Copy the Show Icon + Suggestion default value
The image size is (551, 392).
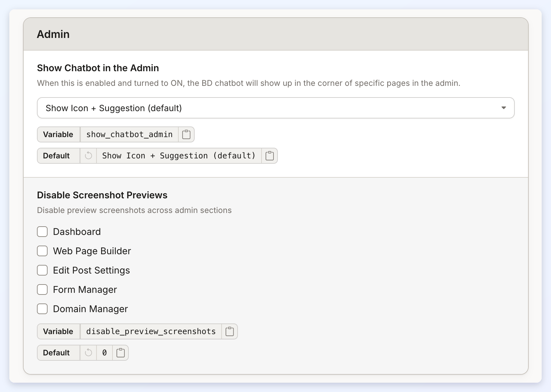pyautogui.click(x=270, y=156)
